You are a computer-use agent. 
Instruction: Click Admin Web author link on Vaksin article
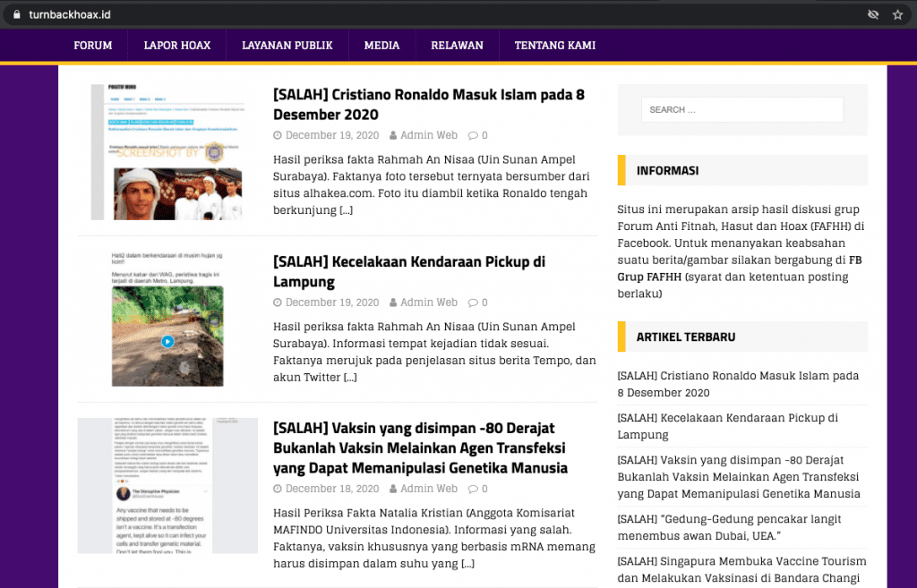[x=429, y=489]
